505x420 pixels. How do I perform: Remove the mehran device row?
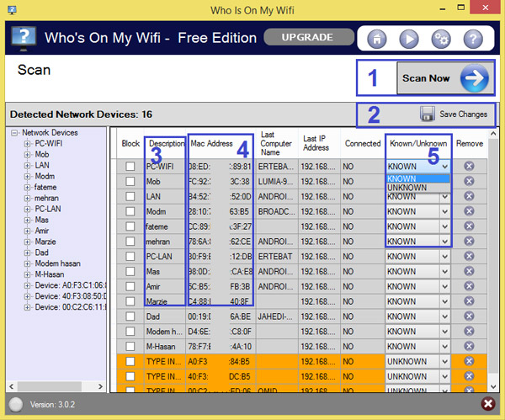[x=469, y=242]
